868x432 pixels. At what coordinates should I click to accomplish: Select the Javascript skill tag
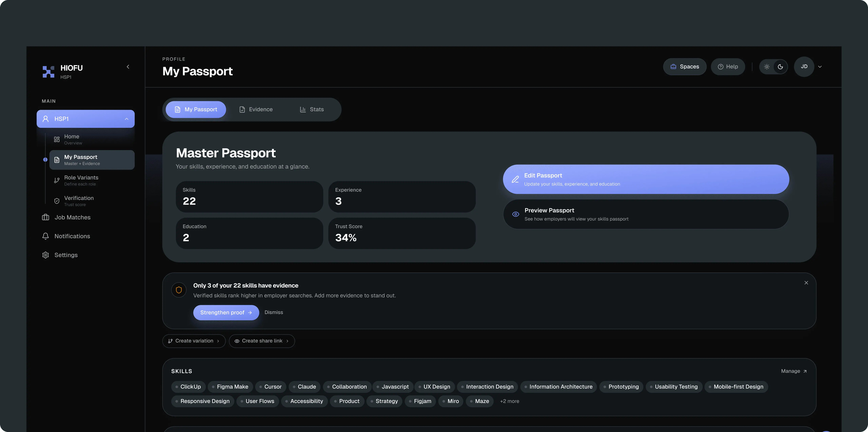393,387
